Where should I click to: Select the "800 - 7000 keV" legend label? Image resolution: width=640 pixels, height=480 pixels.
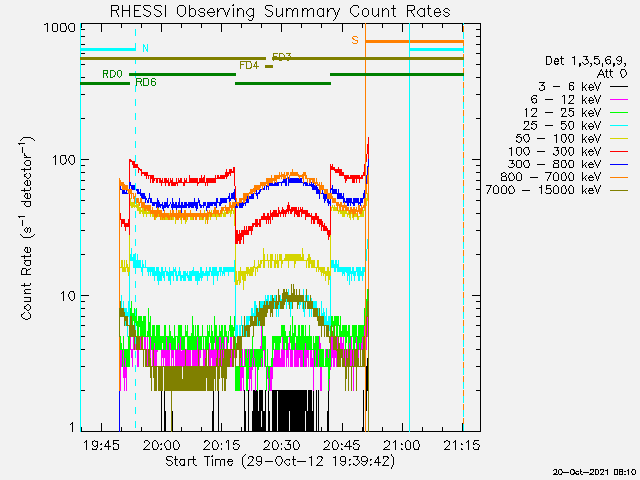click(x=551, y=178)
